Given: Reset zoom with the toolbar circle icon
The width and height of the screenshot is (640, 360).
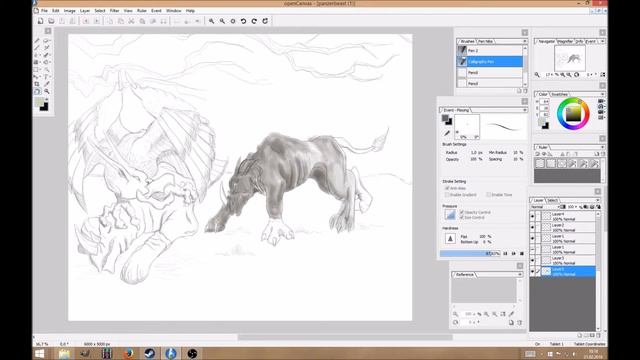Looking at the screenshot, I should pyautogui.click(x=233, y=21).
